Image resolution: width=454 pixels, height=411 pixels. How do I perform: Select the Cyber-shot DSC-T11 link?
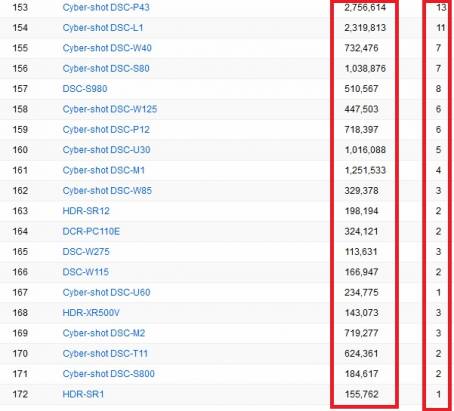click(x=105, y=353)
